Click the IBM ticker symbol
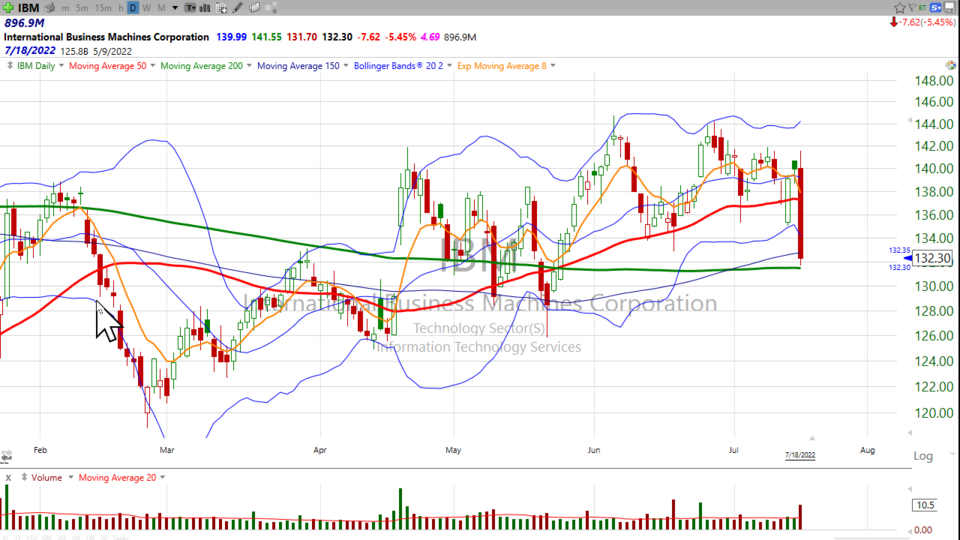This screenshot has width=960, height=540. pos(28,8)
